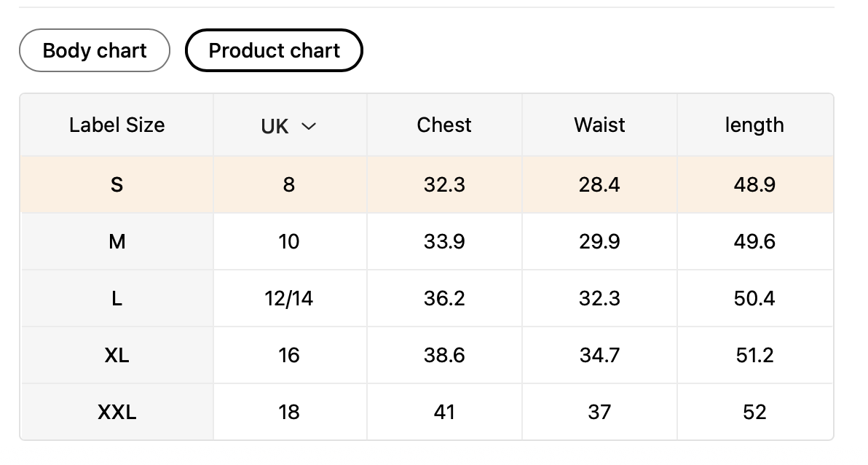
Task: Click UK size 12/14 cell
Action: (289, 299)
